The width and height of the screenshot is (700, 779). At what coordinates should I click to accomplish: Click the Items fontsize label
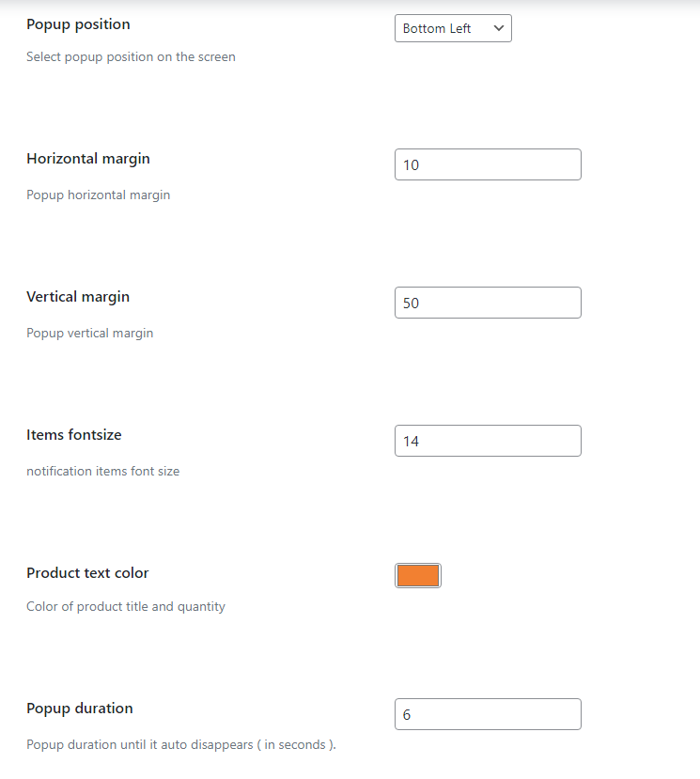pos(74,434)
